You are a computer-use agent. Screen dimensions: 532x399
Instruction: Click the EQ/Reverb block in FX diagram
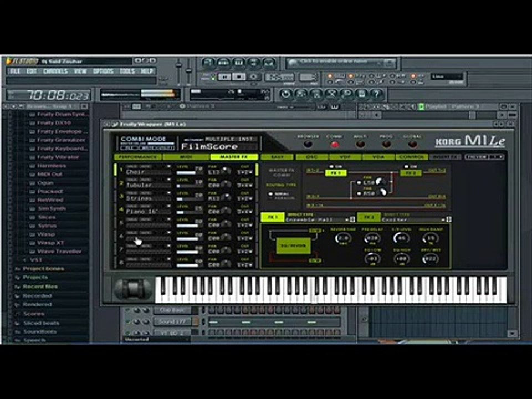pyautogui.click(x=294, y=245)
